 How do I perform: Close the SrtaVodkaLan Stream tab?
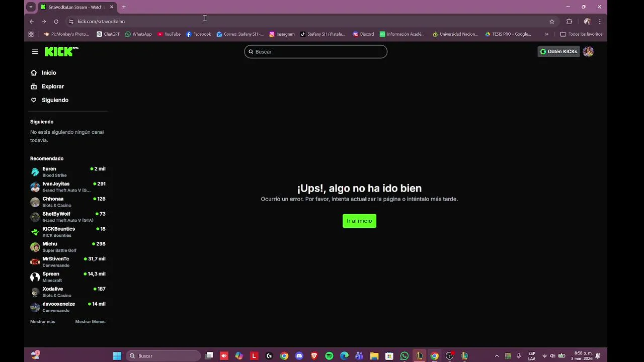coord(112,7)
